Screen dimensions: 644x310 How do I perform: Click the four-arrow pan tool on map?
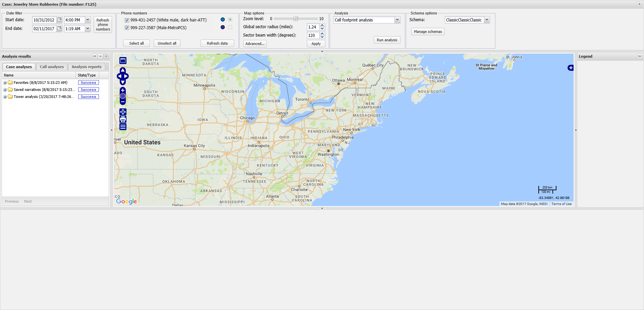(x=123, y=112)
